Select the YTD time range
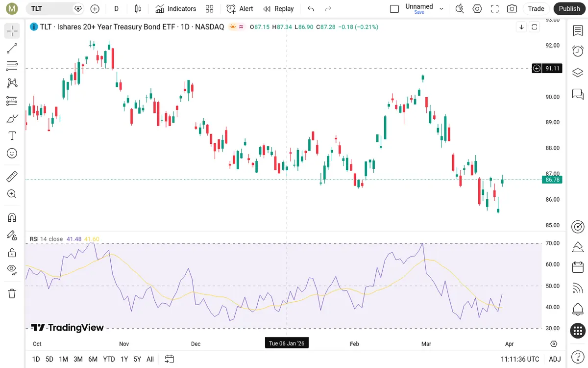This screenshot has width=588, height=368. coord(109,359)
